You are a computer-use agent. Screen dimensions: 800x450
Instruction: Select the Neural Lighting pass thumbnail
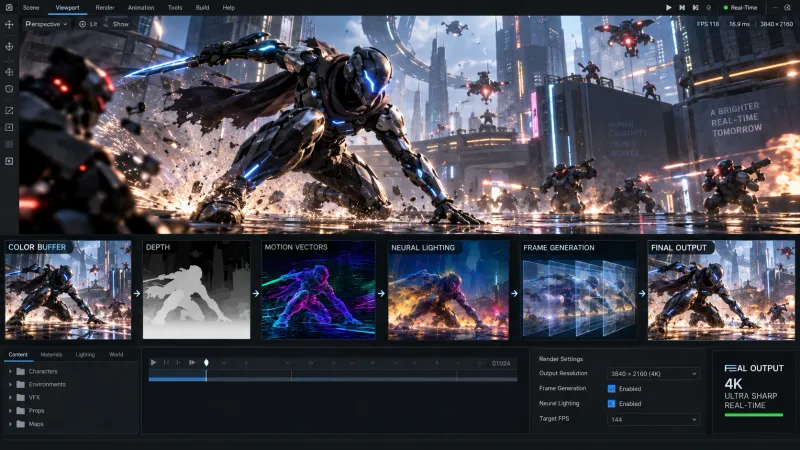pyautogui.click(x=448, y=290)
